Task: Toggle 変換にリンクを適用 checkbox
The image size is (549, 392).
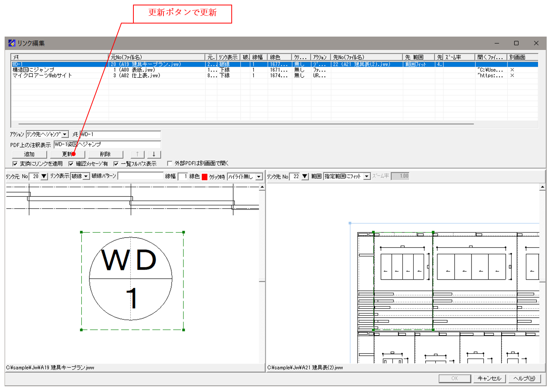Action: click(15, 164)
